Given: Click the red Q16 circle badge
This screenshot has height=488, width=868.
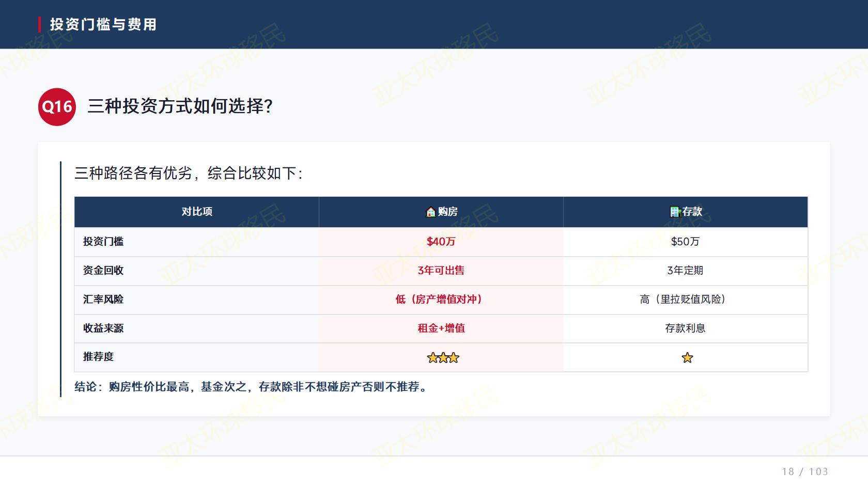Looking at the screenshot, I should pos(57,107).
